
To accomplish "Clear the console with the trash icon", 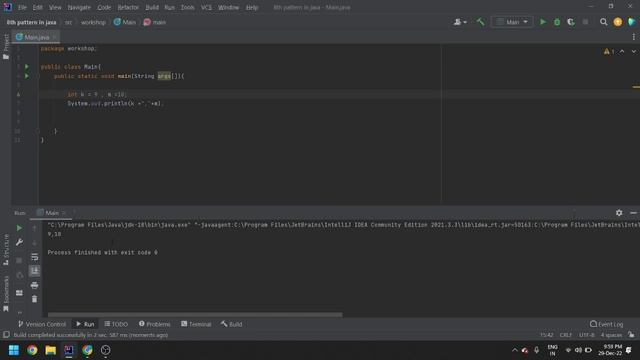I will [x=34, y=299].
